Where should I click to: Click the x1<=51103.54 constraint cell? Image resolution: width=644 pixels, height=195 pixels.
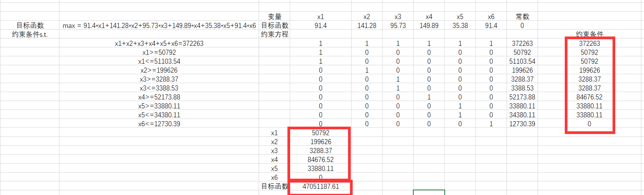(x=159, y=61)
